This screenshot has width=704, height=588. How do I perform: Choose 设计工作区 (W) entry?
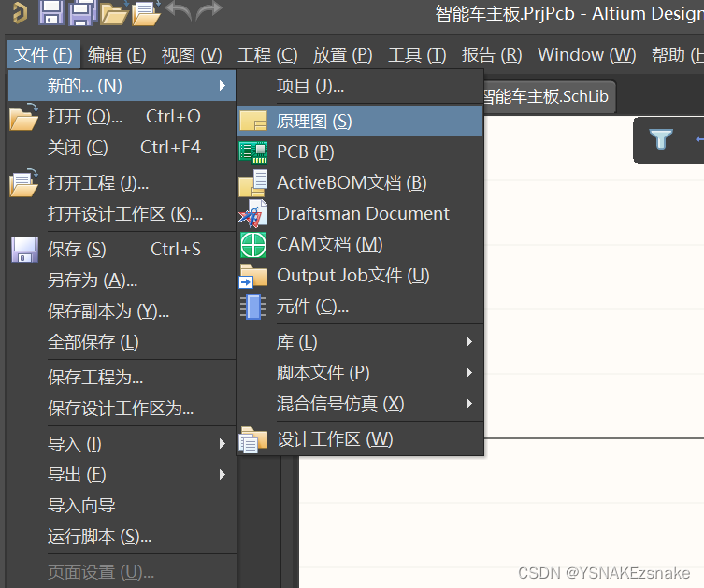tap(361, 439)
